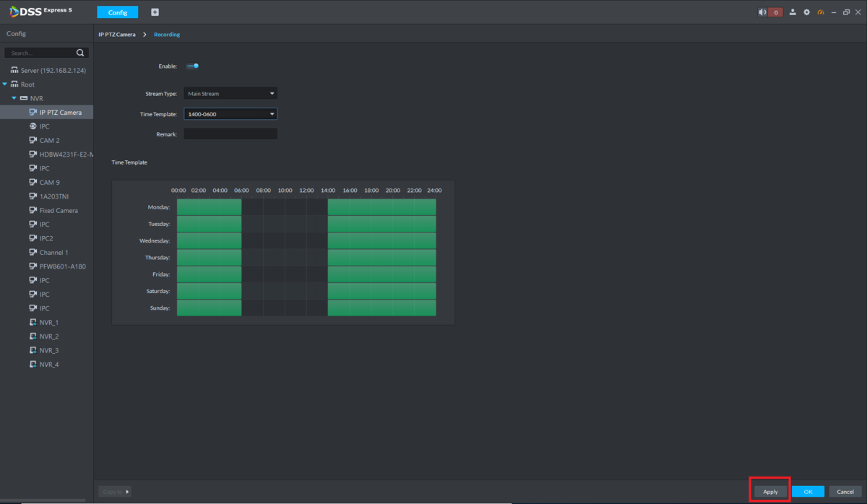
Task: Click the Cancel button
Action: 845,492
